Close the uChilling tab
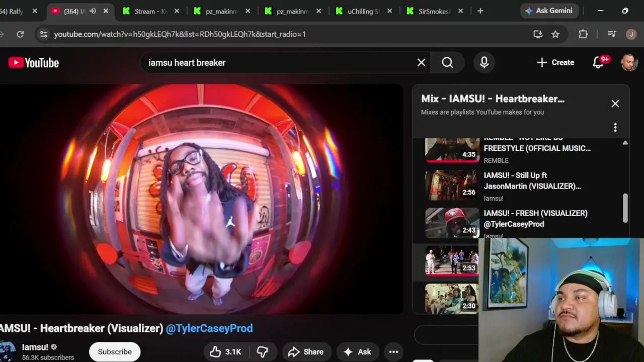Image resolution: width=644 pixels, height=362 pixels. [389, 11]
